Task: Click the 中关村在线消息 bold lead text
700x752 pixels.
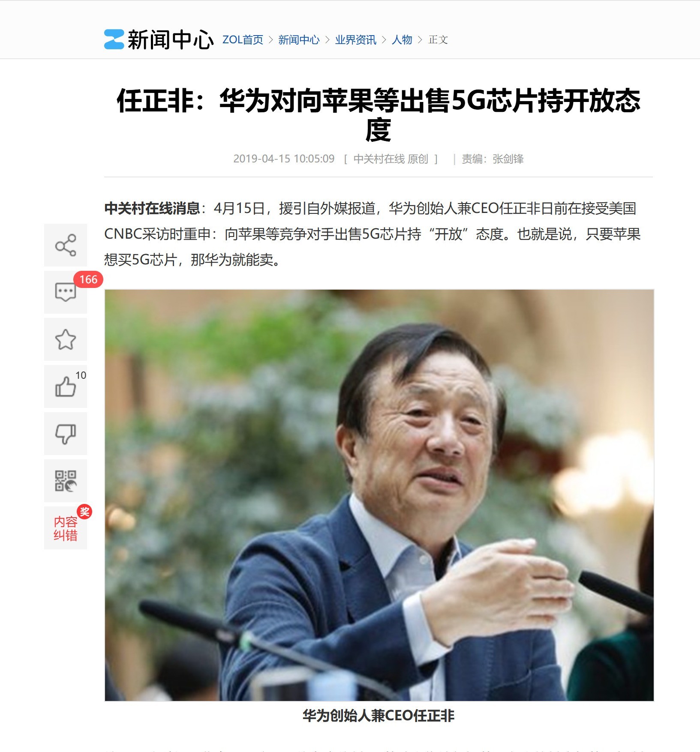Action: pos(152,209)
